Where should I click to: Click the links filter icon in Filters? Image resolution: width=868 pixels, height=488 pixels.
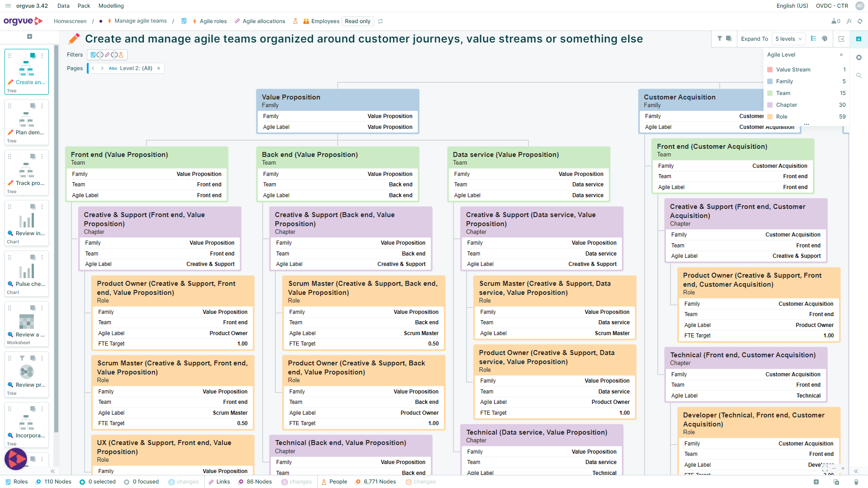[x=107, y=55]
